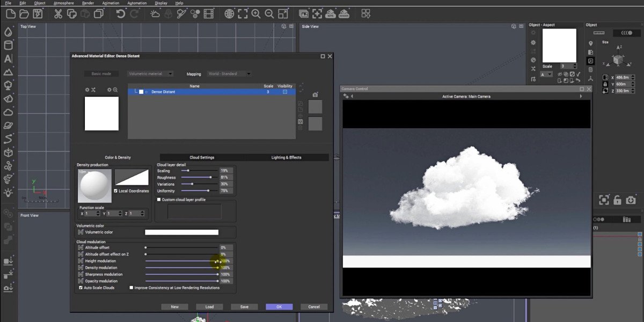
Task: Click the NPR render icon
Action: point(331,13)
